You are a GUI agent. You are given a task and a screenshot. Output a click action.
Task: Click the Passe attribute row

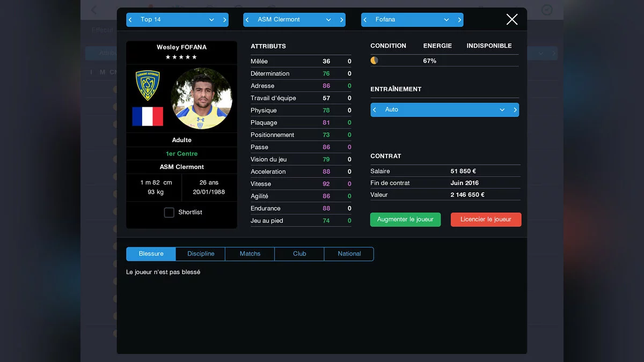click(301, 147)
